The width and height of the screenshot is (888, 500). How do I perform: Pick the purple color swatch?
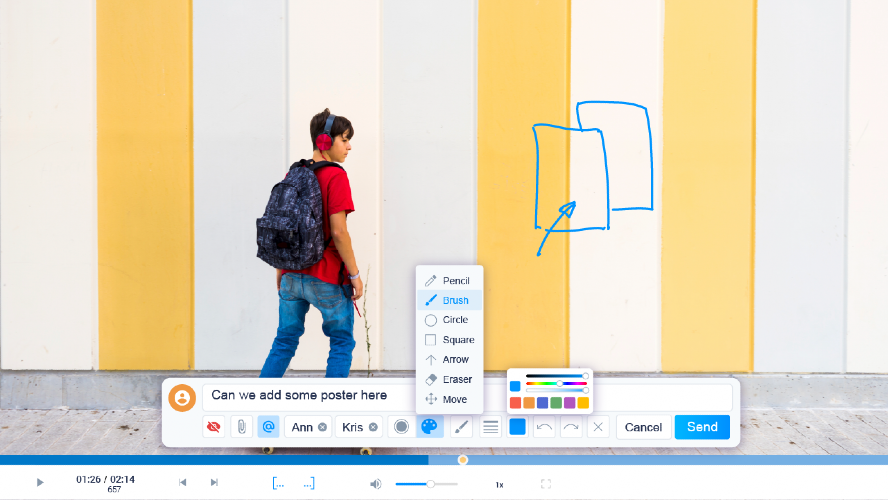pos(570,403)
